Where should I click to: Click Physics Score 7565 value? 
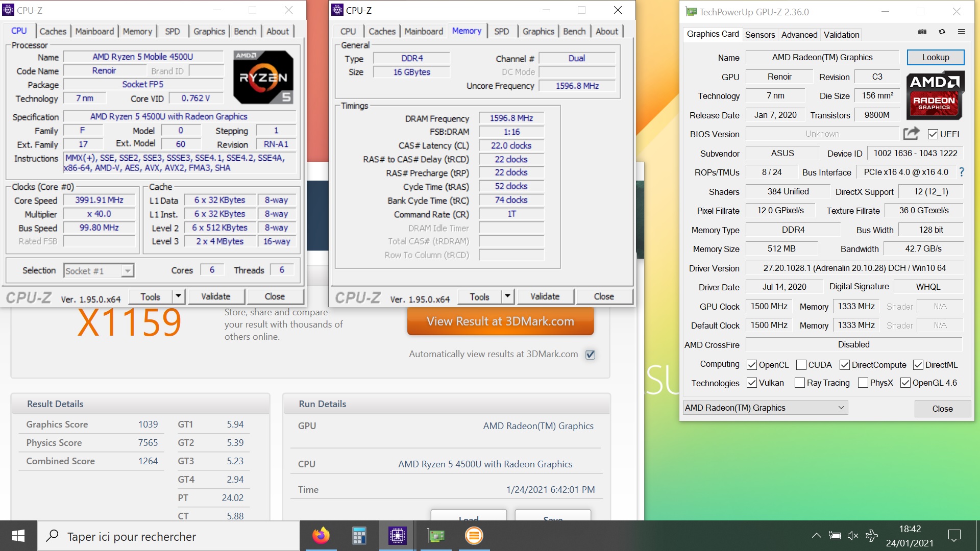point(148,443)
